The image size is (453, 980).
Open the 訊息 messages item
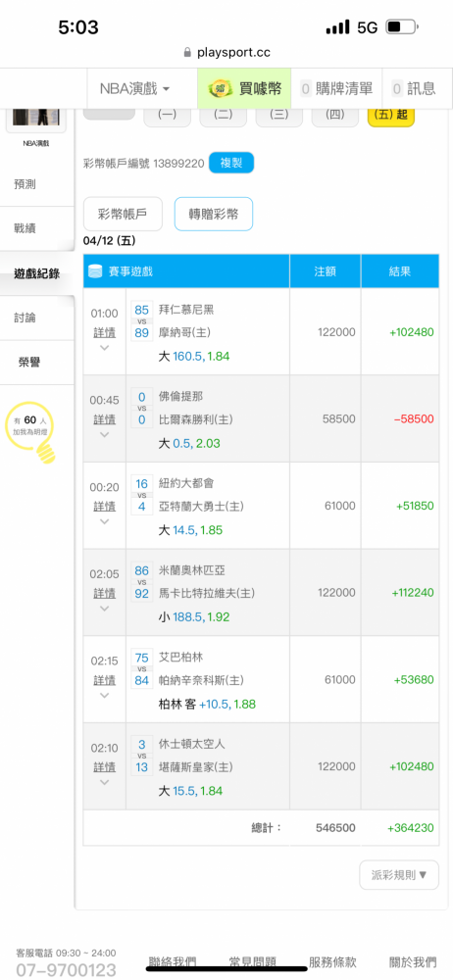tap(414, 89)
